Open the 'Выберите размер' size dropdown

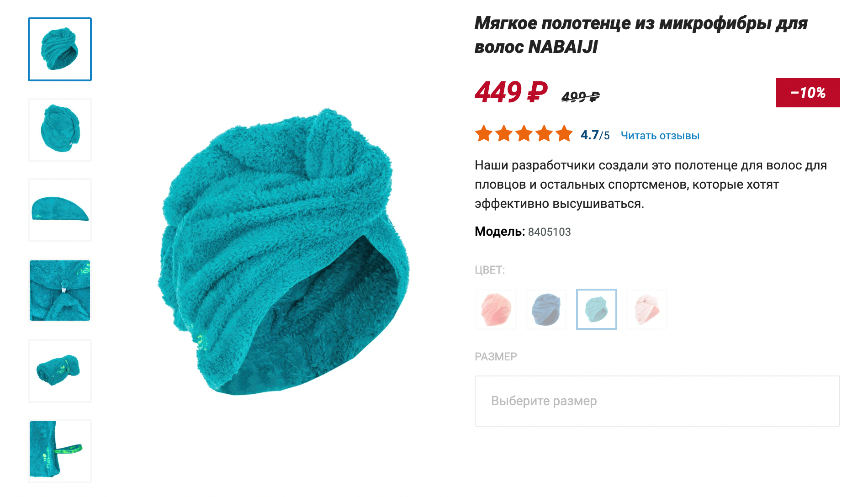(657, 401)
